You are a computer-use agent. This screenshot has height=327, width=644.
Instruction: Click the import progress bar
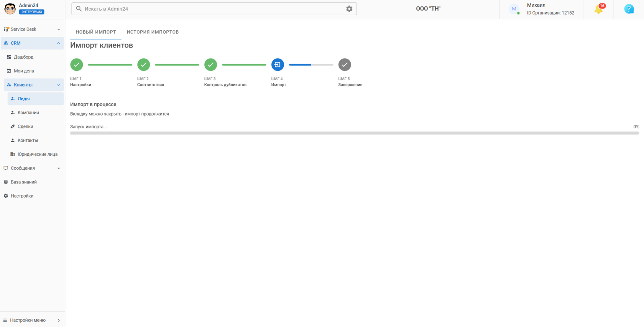click(355, 133)
